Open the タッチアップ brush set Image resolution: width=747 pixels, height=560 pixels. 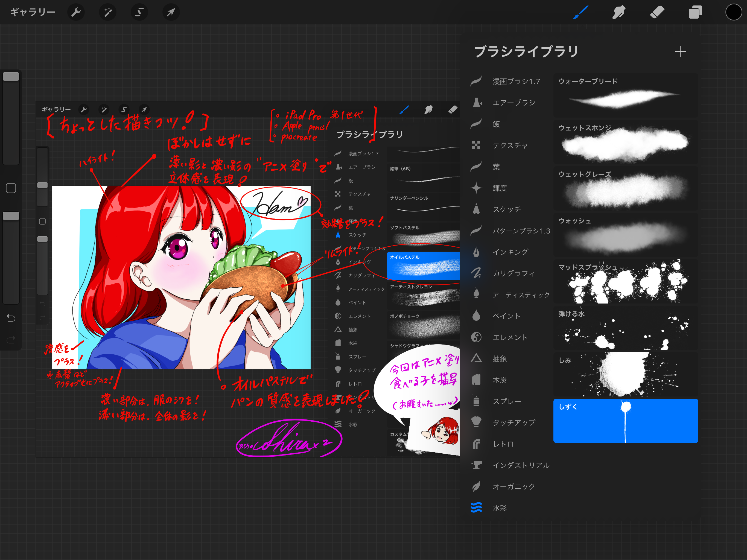[x=510, y=422]
